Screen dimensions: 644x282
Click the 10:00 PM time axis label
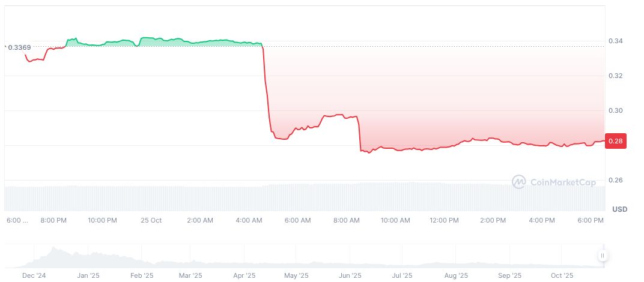pos(102,220)
